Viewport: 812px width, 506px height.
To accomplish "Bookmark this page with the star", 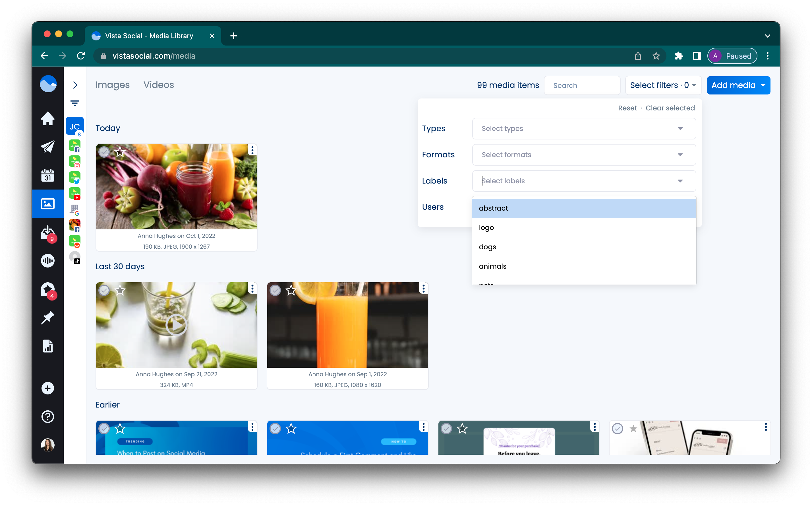I will click(x=656, y=56).
